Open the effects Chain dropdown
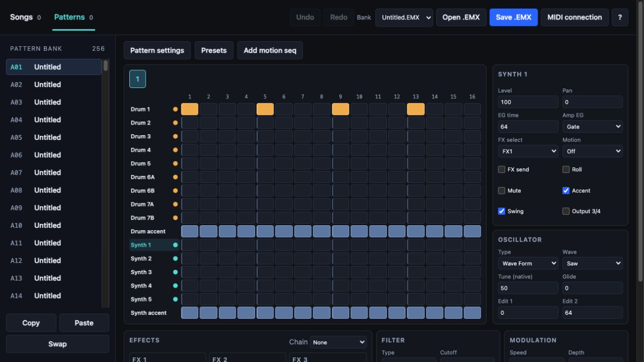Image resolution: width=644 pixels, height=362 pixels. pyautogui.click(x=338, y=342)
